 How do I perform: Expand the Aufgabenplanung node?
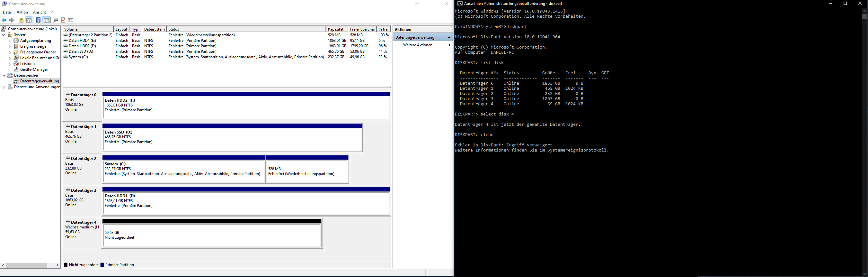pos(10,41)
